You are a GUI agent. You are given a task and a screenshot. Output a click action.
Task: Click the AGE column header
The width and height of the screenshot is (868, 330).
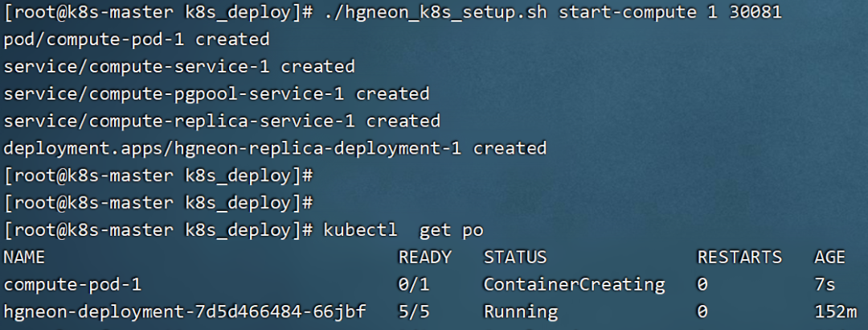coord(829,258)
